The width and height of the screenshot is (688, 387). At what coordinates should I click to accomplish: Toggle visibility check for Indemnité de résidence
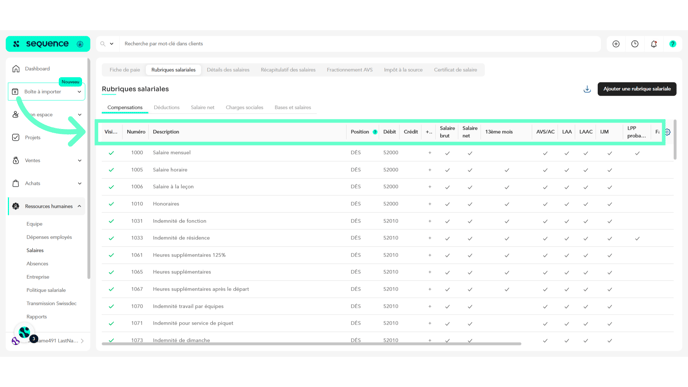click(111, 238)
